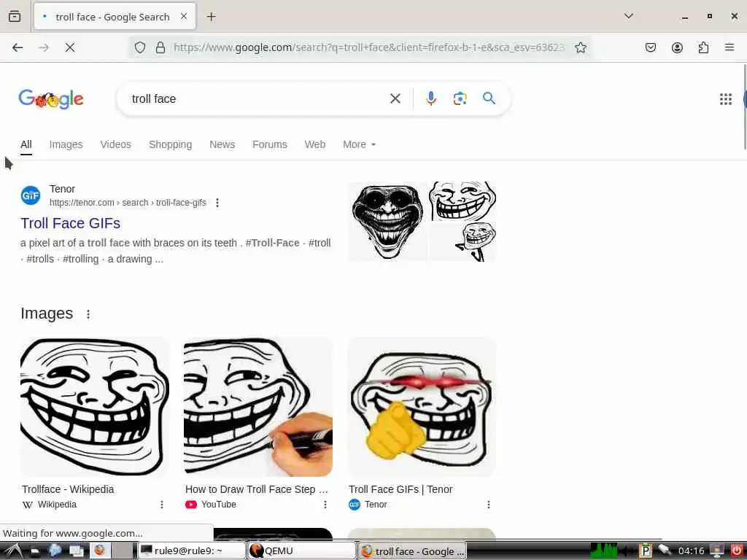Image resolution: width=747 pixels, height=560 pixels.
Task: Close the 'troll face - Google Search' tab
Action: point(184,17)
